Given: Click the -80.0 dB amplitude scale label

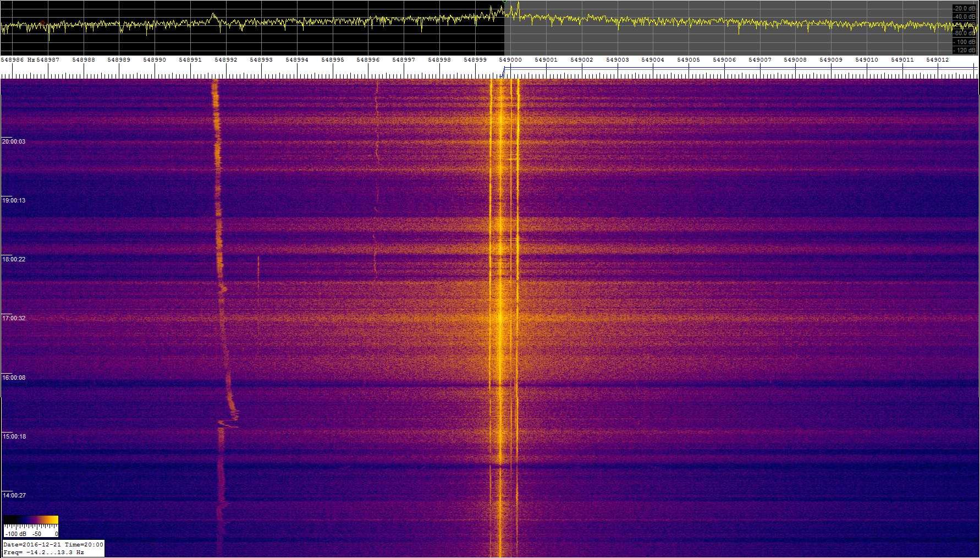Looking at the screenshot, I should pos(965,33).
